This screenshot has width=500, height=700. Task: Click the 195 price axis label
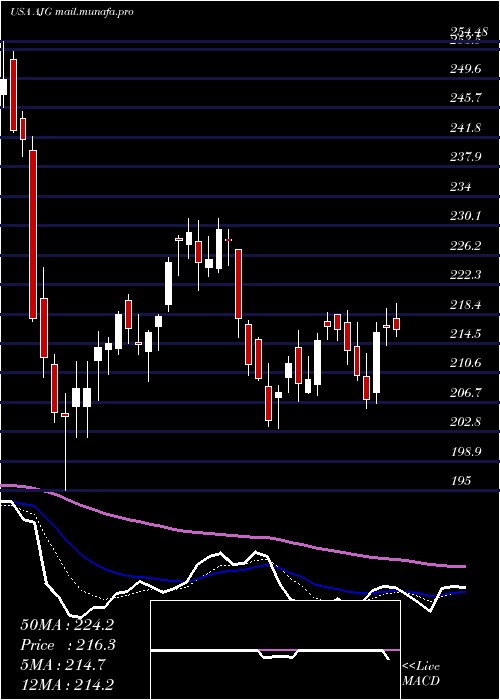point(461,481)
